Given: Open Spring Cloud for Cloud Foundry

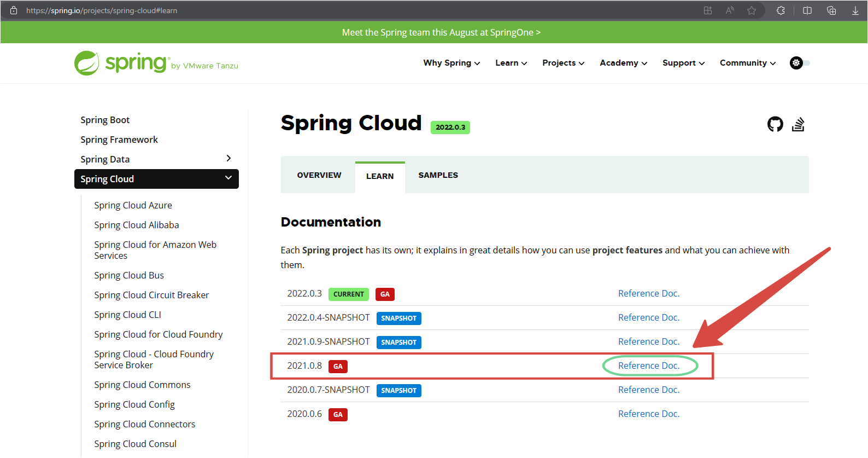Looking at the screenshot, I should [x=159, y=334].
